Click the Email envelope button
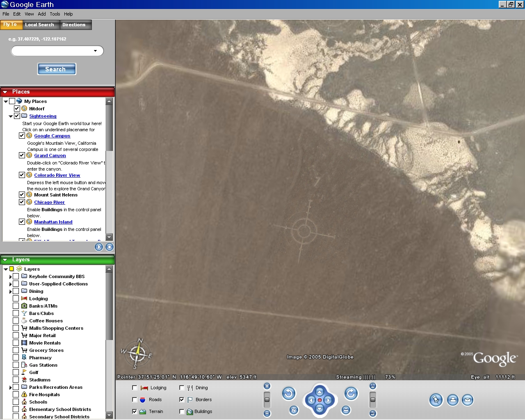Viewport: 525px width, 420px height. tap(468, 400)
